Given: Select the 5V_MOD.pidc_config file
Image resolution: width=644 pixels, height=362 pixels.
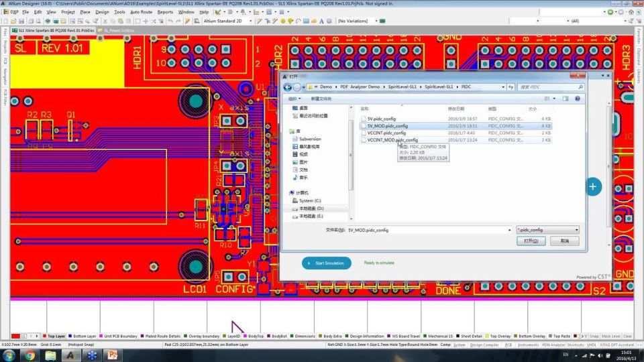Looking at the screenshot, I should (455, 126).
